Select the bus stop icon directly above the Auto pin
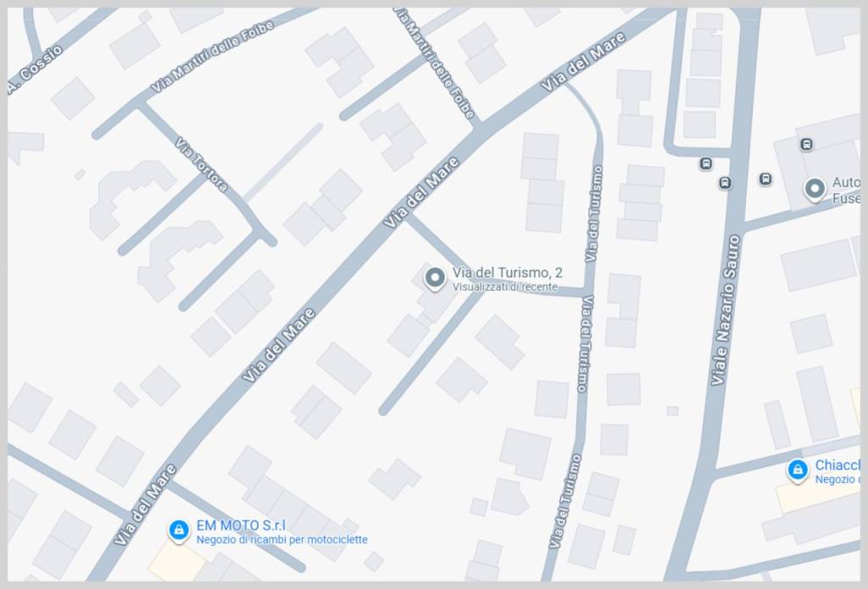 807,144
